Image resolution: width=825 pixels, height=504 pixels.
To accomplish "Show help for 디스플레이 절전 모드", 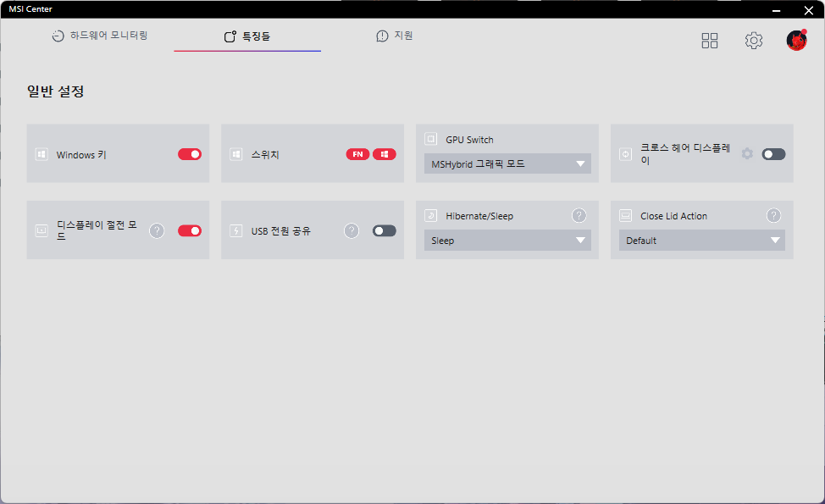I will coord(157,230).
